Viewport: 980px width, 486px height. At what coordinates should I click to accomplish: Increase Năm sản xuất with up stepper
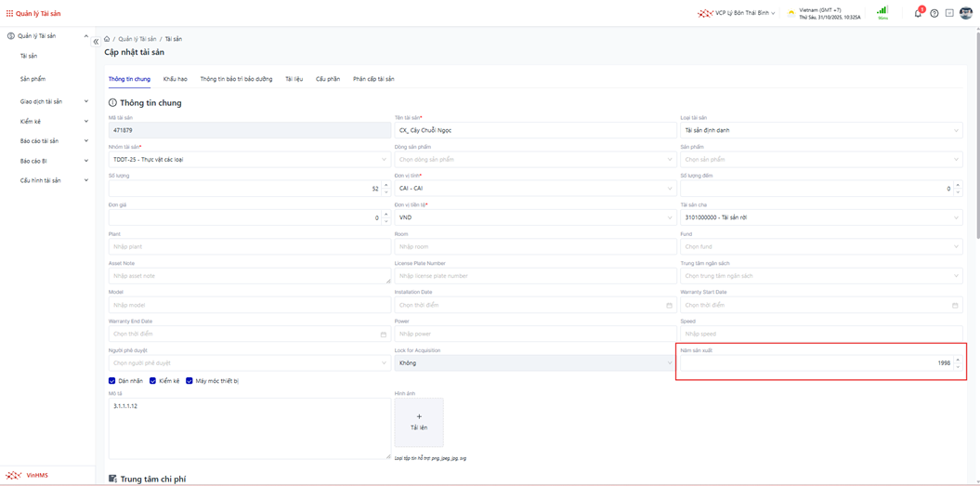(x=958, y=360)
